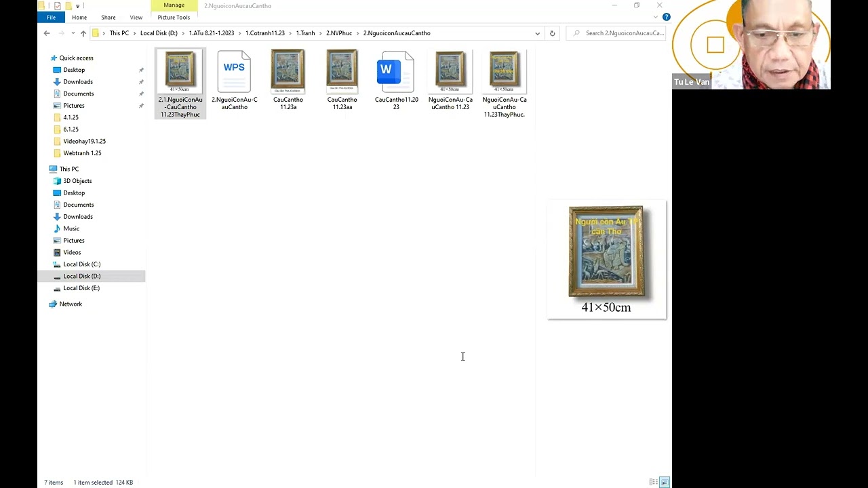Switch to the Share ribbon tab

pyautogui.click(x=108, y=17)
